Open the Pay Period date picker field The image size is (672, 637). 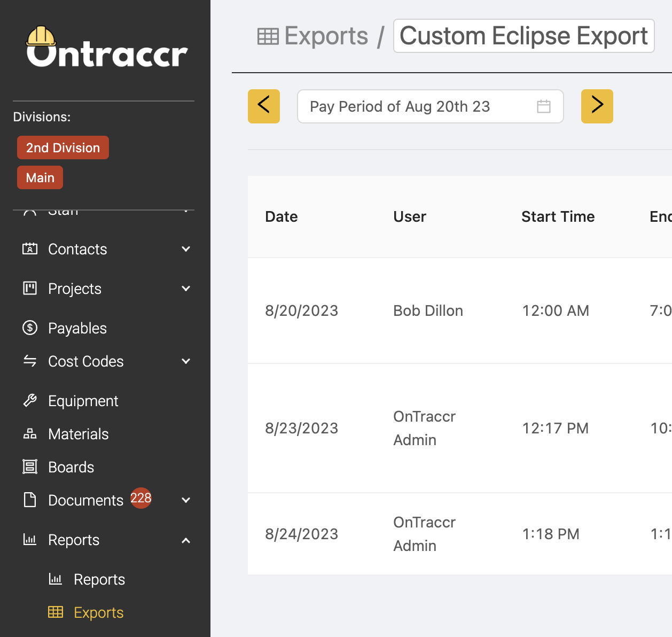(431, 106)
